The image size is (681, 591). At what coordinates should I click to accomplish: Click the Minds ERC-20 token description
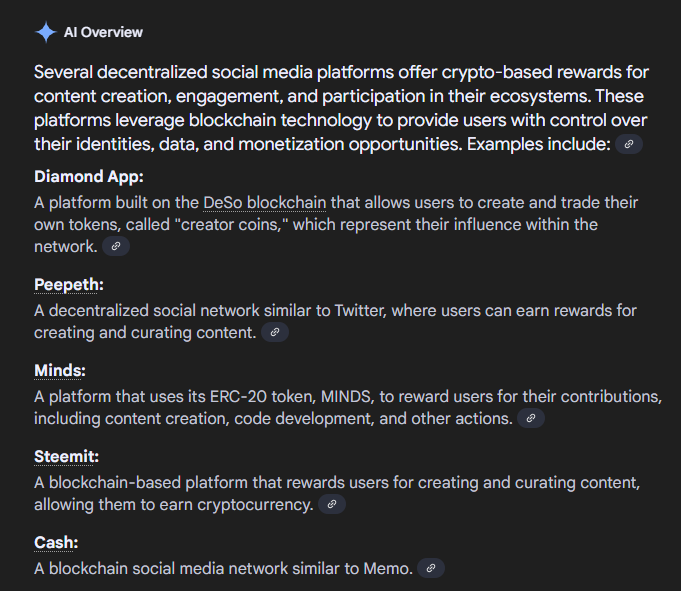pos(348,407)
